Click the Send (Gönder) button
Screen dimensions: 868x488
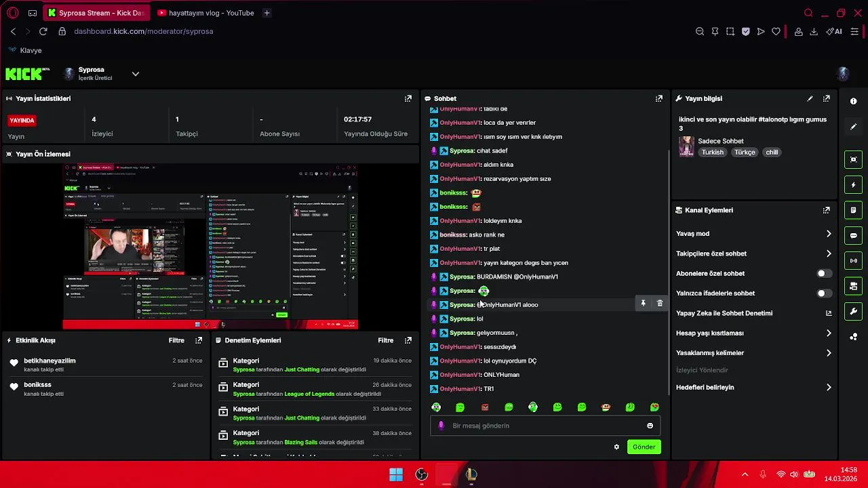tap(644, 447)
